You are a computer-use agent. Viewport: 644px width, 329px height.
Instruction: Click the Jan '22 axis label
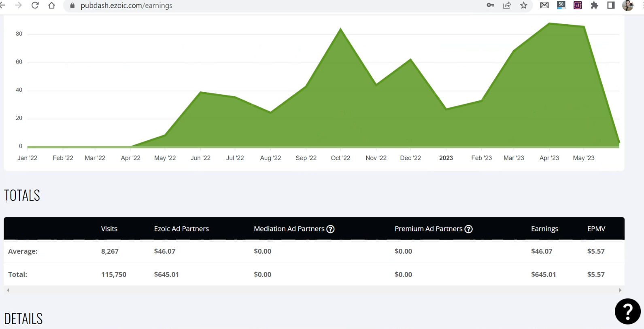click(x=28, y=158)
